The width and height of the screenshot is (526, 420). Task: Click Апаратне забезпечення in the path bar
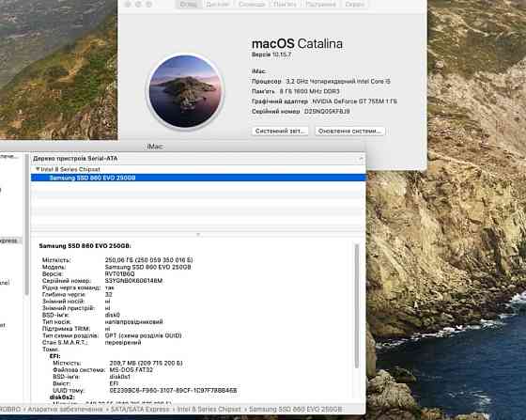[65, 410]
